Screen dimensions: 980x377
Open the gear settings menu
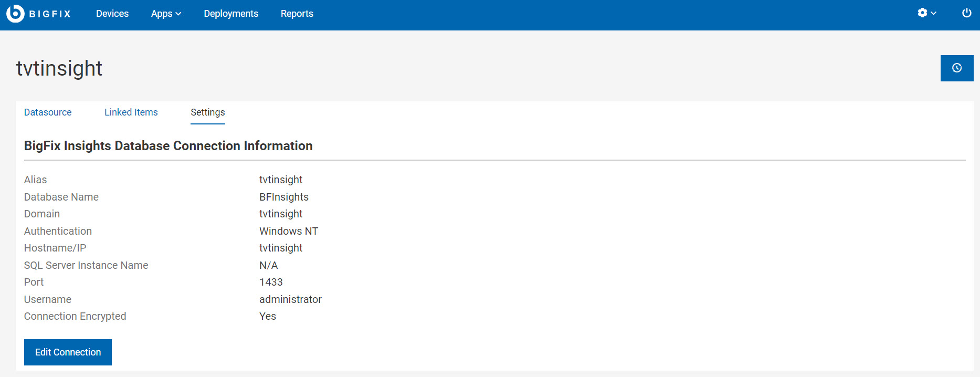pyautogui.click(x=922, y=13)
